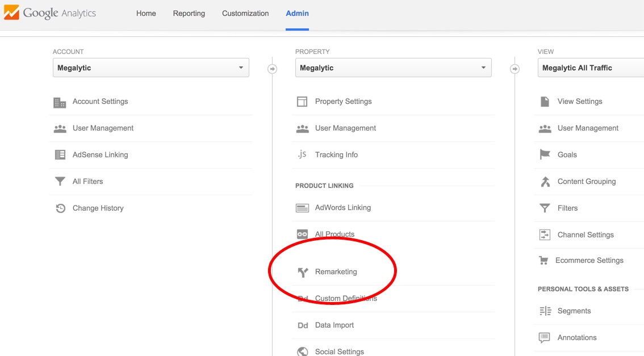This screenshot has width=644, height=356.
Task: Click the Google Analytics logo icon
Action: pyautogui.click(x=11, y=13)
